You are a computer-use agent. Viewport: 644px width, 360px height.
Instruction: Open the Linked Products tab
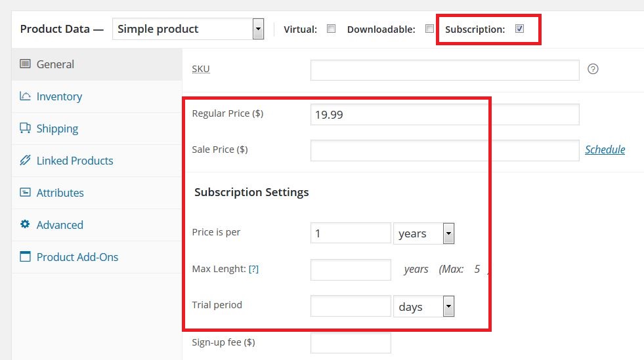tap(75, 161)
